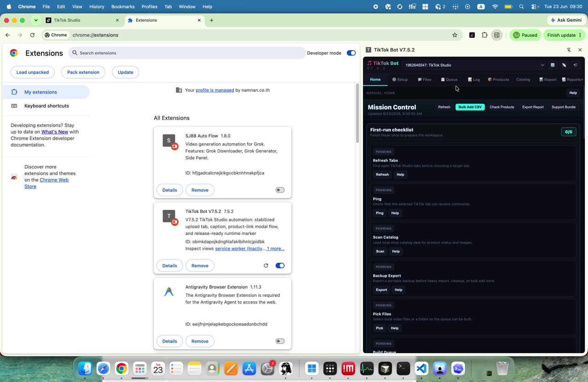Reload the chrome://extensions page
Screen dimensions: 588x382
(x=32, y=35)
